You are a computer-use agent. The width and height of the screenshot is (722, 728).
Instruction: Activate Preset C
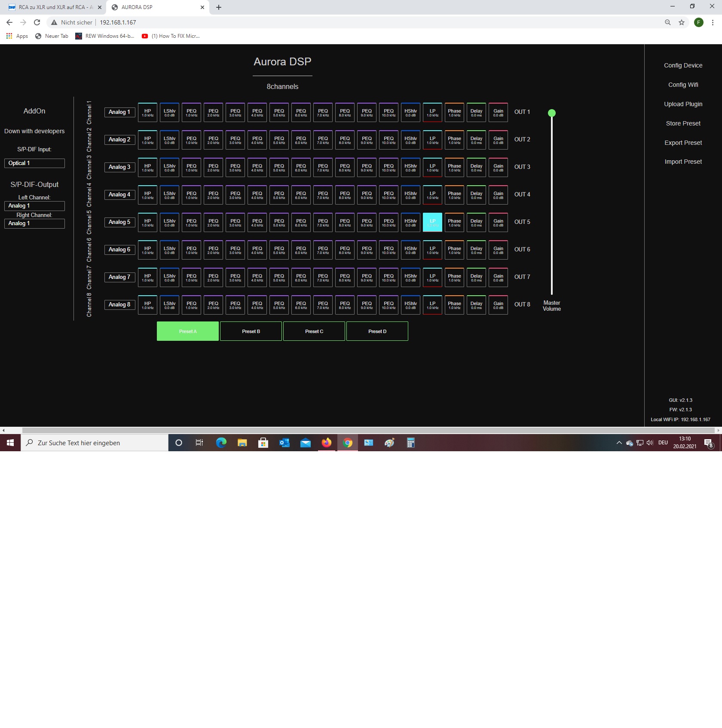tap(314, 331)
